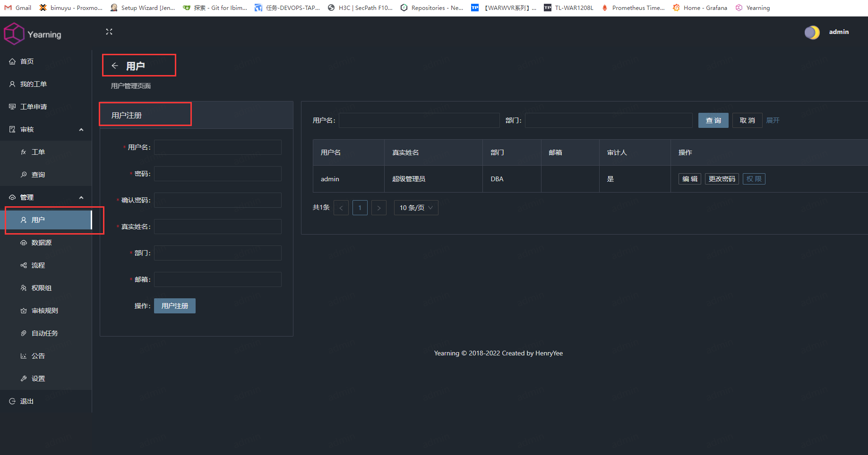This screenshot has height=455, width=868.
Task: Focus the 邮箱 input field
Action: [x=218, y=279]
